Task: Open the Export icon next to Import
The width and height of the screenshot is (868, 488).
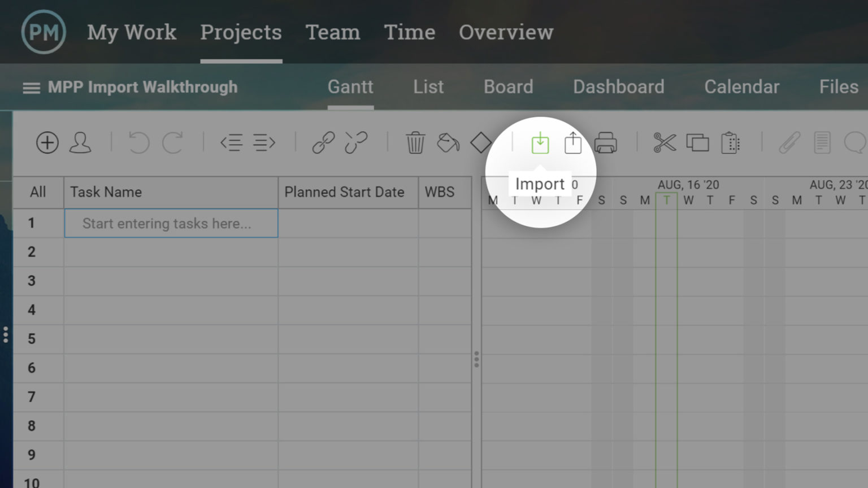Action: (x=573, y=143)
